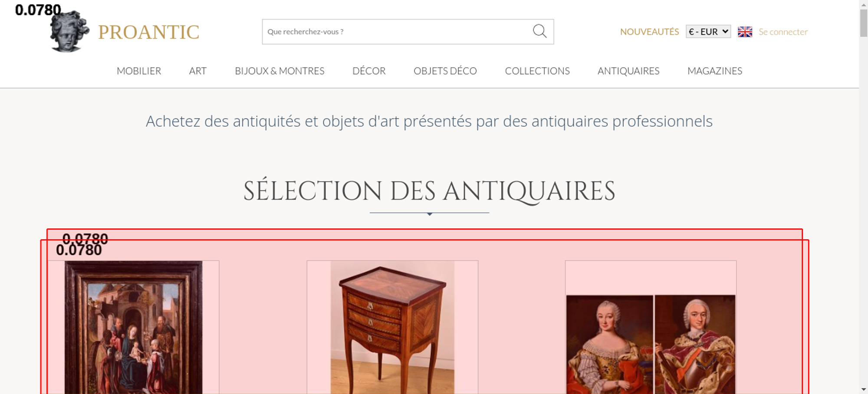Click the PROANTIC brand name text
The image size is (868, 394).
149,32
